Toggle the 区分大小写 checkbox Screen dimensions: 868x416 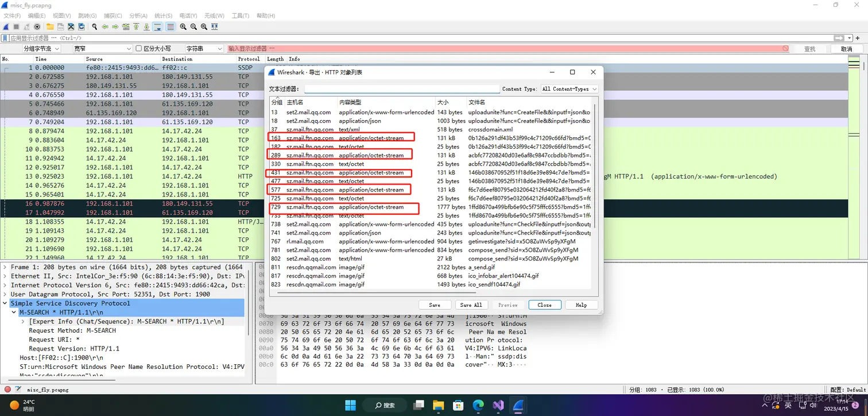click(138, 49)
